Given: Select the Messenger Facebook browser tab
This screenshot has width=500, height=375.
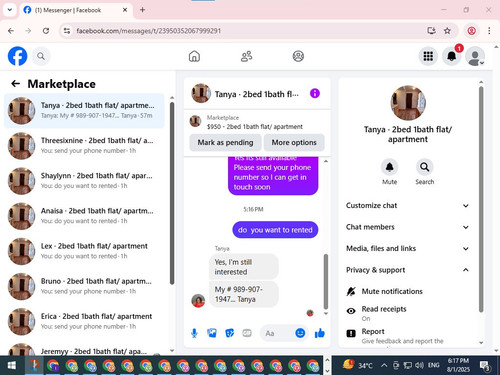Looking at the screenshot, I should point(76,10).
